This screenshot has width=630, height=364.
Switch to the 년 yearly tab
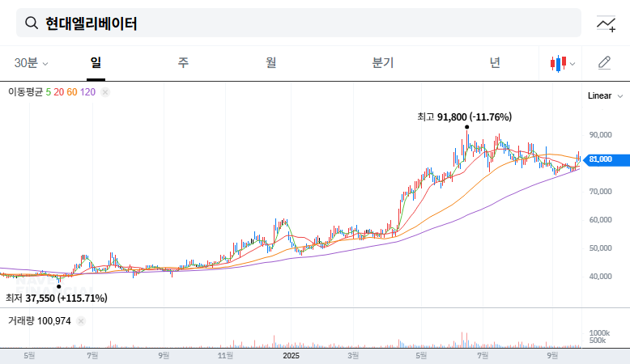pyautogui.click(x=495, y=62)
